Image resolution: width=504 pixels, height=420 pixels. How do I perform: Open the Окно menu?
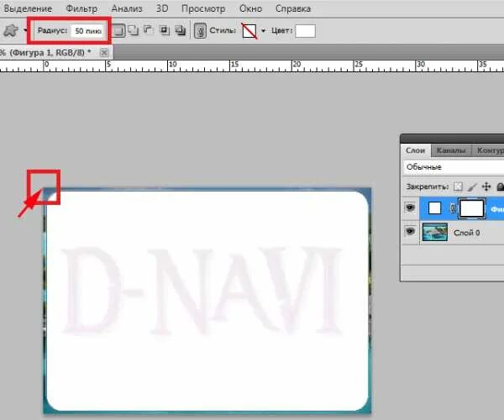tap(250, 8)
